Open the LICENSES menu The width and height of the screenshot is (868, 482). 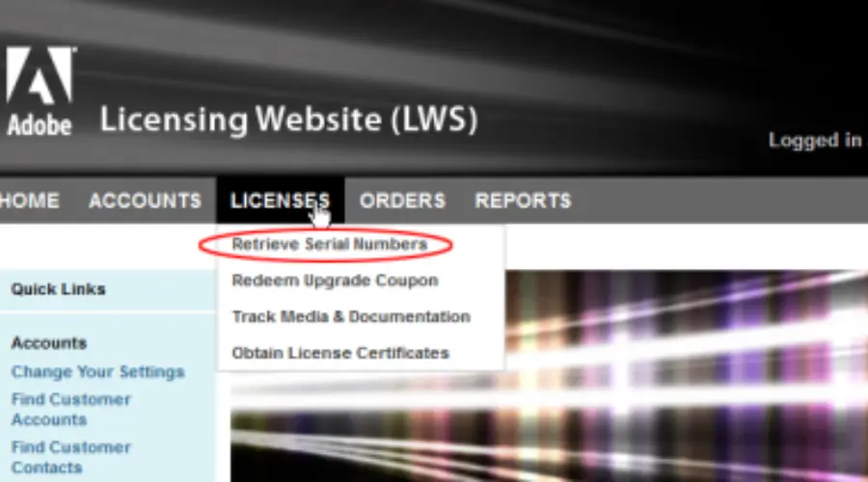pos(280,201)
